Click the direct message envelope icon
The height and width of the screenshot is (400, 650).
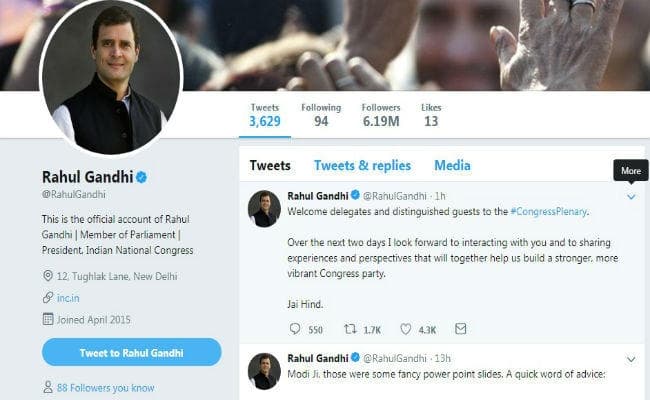(x=461, y=328)
